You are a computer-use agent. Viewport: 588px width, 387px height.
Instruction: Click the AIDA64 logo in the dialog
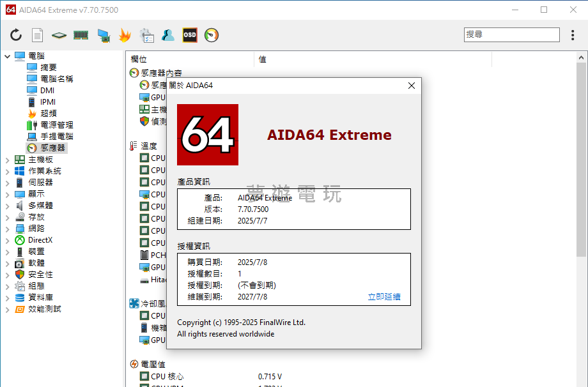tap(207, 135)
